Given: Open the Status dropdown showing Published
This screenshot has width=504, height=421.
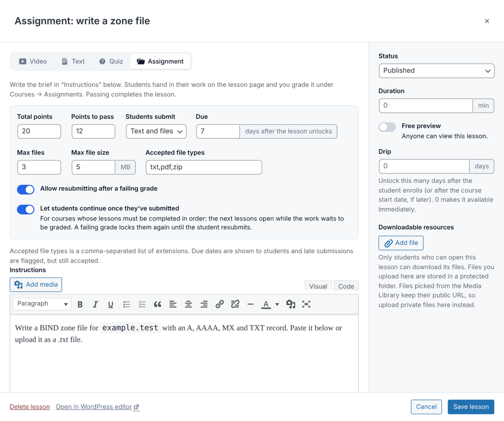Looking at the screenshot, I should pos(436,71).
